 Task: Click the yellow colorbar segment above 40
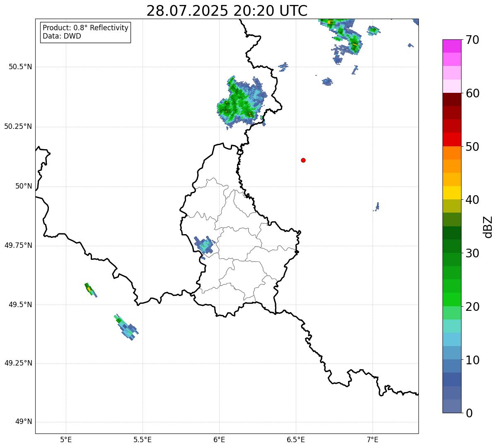point(452,193)
